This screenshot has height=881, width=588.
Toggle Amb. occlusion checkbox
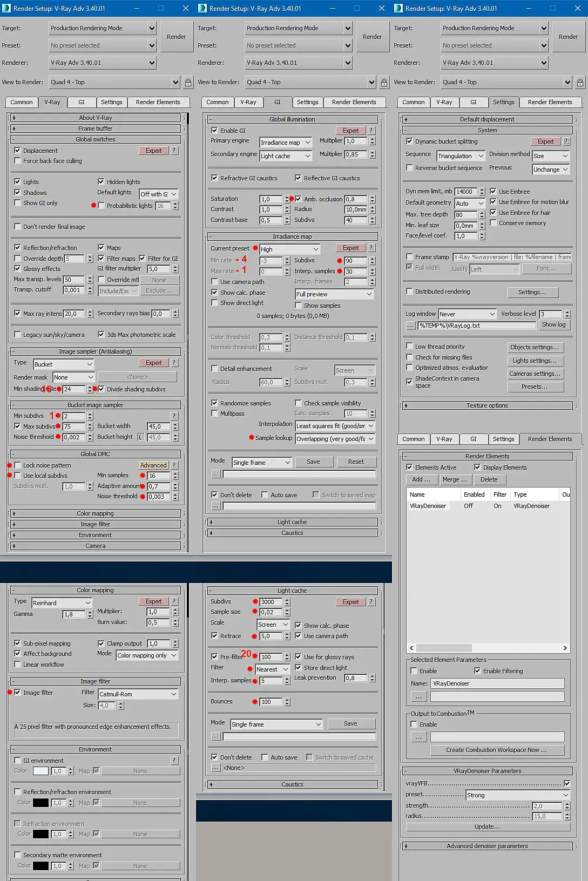[298, 199]
